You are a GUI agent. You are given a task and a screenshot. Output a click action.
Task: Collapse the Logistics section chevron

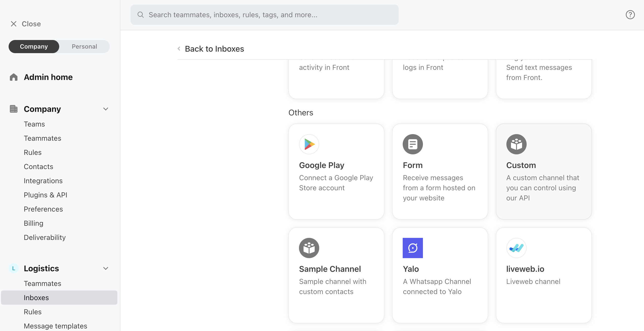[x=106, y=268]
